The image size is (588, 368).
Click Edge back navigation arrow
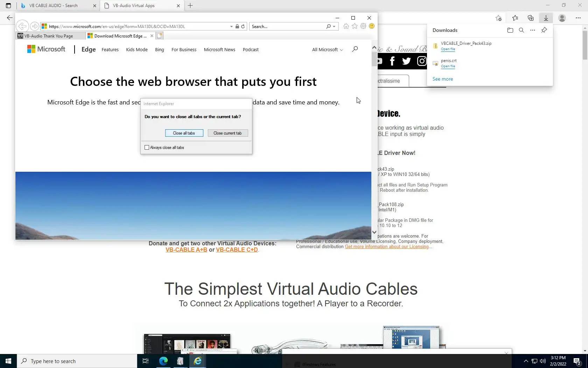coord(10,18)
